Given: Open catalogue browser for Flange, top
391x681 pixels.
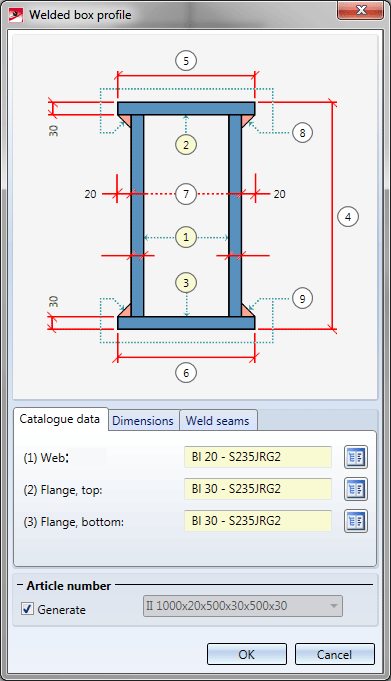Looking at the screenshot, I should [356, 489].
